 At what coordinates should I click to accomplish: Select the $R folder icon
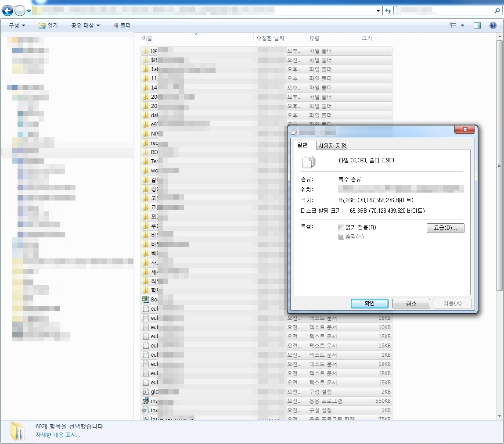tap(146, 60)
